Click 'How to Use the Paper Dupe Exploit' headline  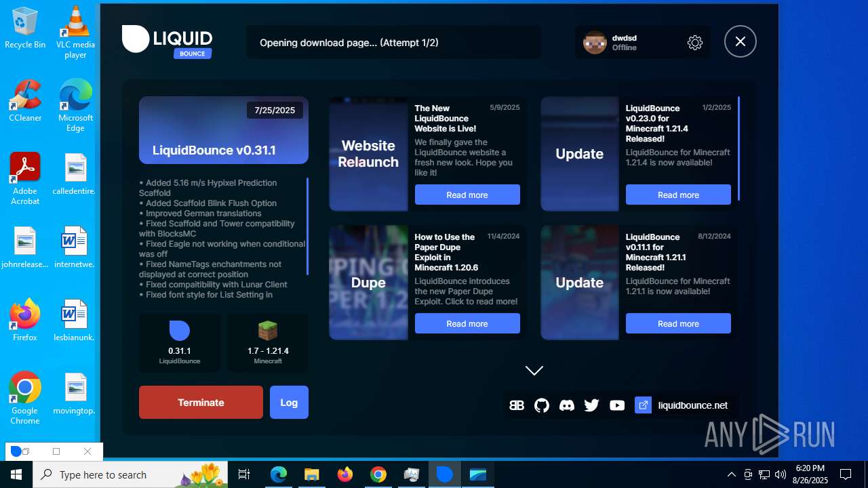(x=447, y=252)
